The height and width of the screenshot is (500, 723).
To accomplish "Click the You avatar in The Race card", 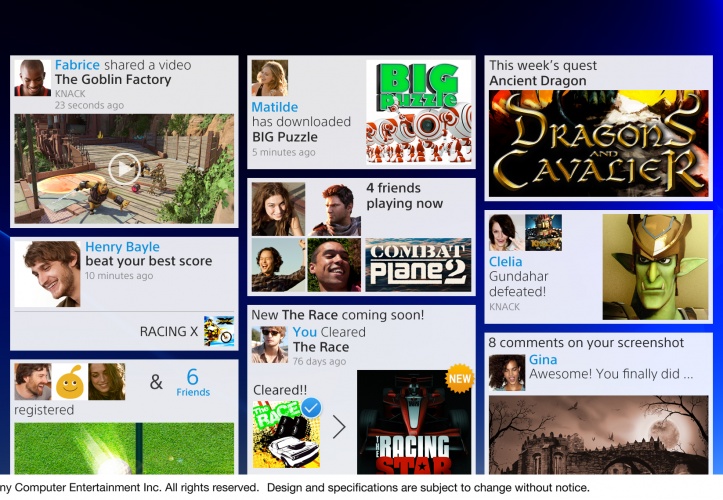I will (x=269, y=345).
